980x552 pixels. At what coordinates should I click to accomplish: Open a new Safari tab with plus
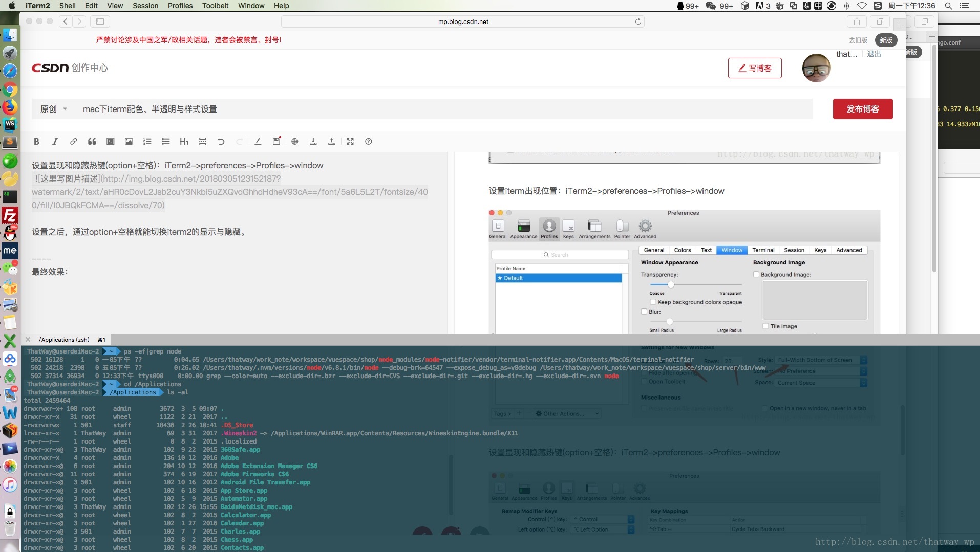click(899, 24)
